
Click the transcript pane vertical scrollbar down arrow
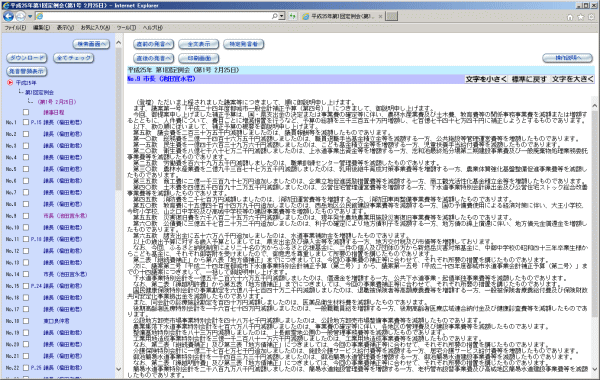594,369
